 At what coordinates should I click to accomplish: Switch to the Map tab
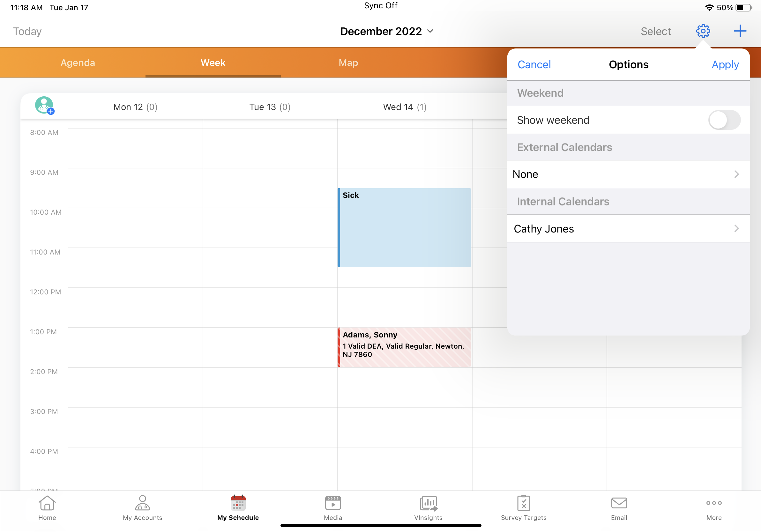(348, 63)
